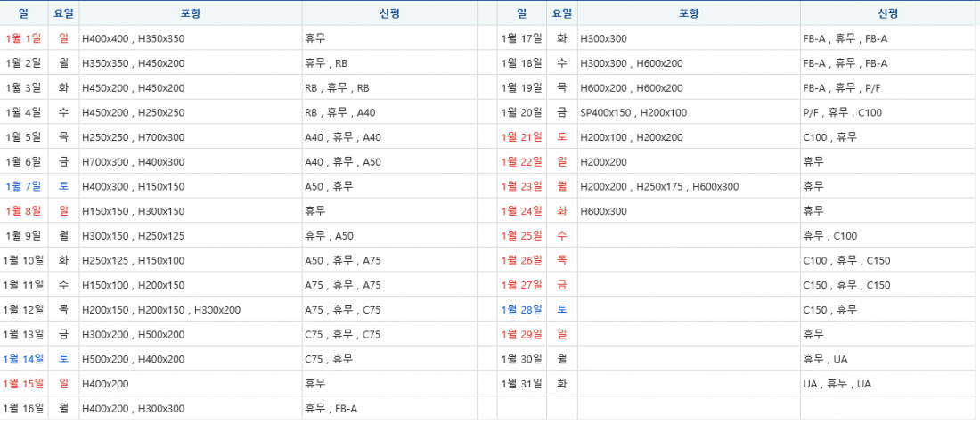Select the H200x150 , H200x150 , H300x200 cell
This screenshot has height=424, width=980.
click(x=160, y=309)
